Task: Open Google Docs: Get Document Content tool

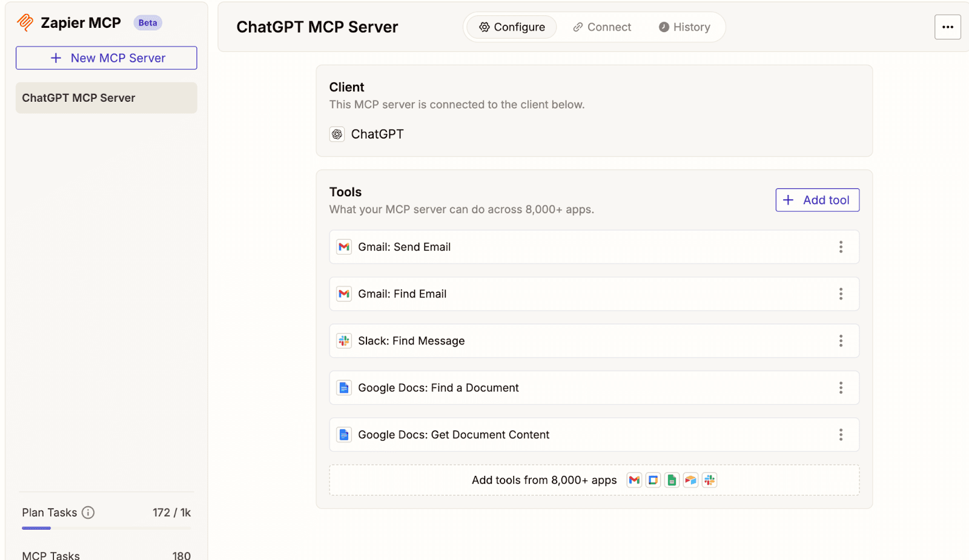Action: coord(594,435)
